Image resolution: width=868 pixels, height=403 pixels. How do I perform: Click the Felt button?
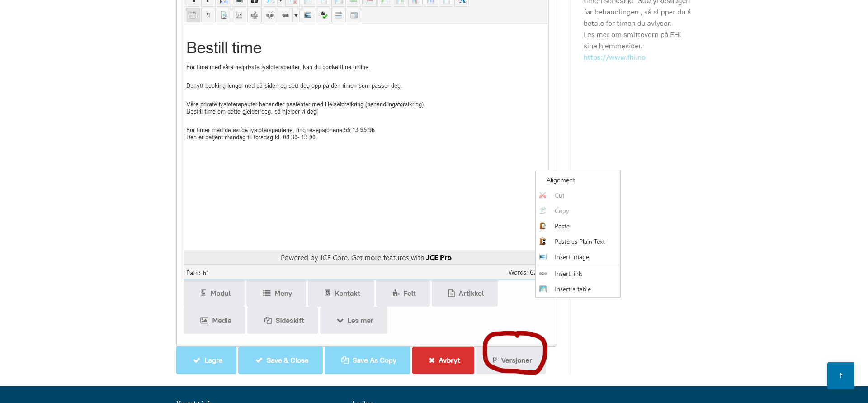pyautogui.click(x=403, y=293)
